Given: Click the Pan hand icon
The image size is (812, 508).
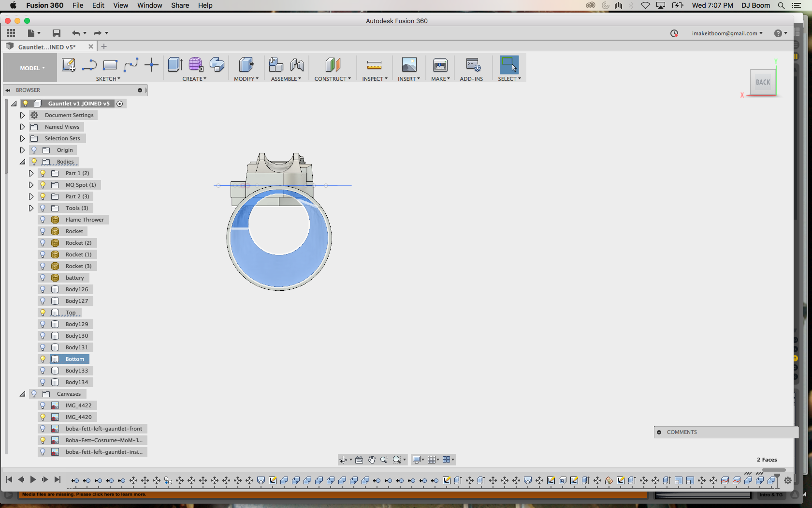Looking at the screenshot, I should click(371, 460).
